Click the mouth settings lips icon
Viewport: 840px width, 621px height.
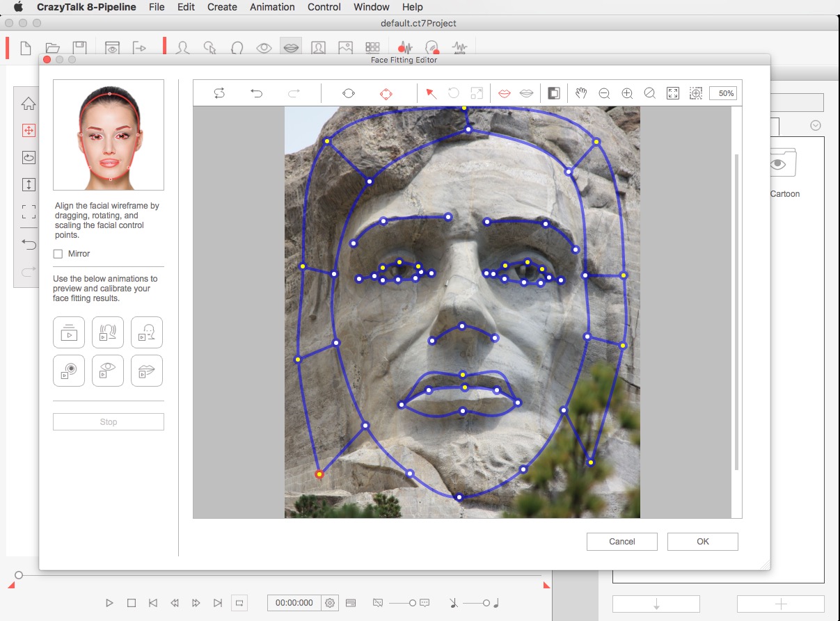pos(291,48)
